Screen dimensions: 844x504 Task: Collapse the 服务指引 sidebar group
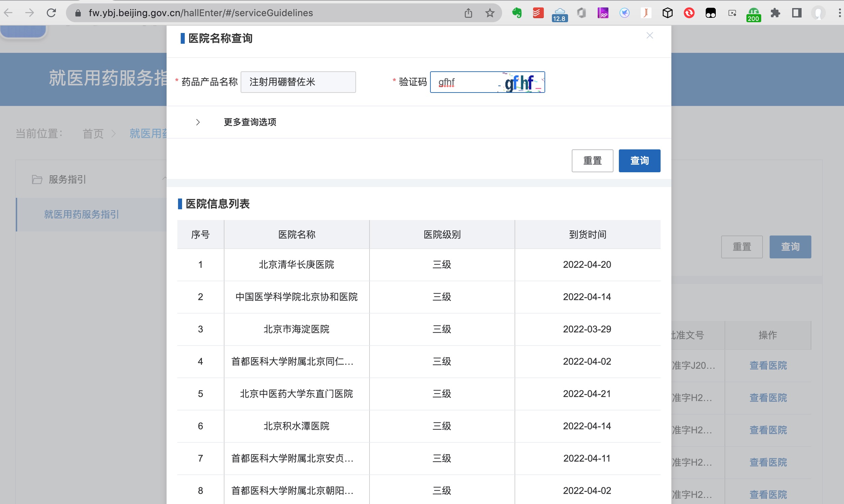164,178
